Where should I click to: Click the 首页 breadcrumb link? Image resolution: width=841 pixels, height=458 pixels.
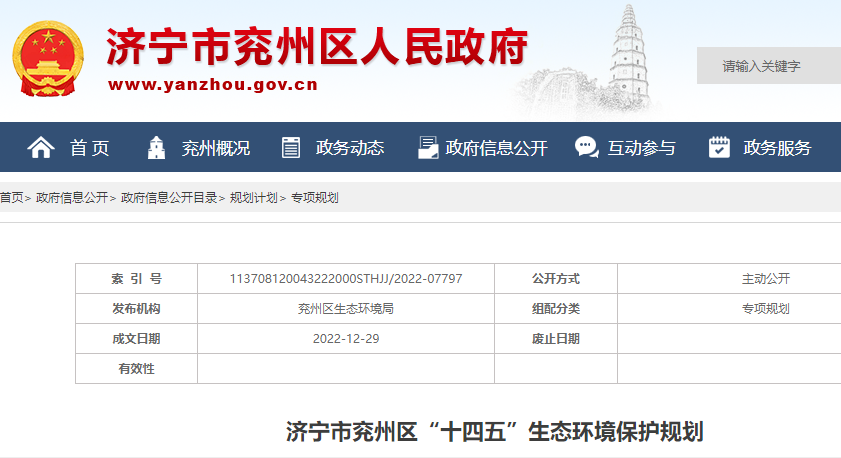(11, 198)
